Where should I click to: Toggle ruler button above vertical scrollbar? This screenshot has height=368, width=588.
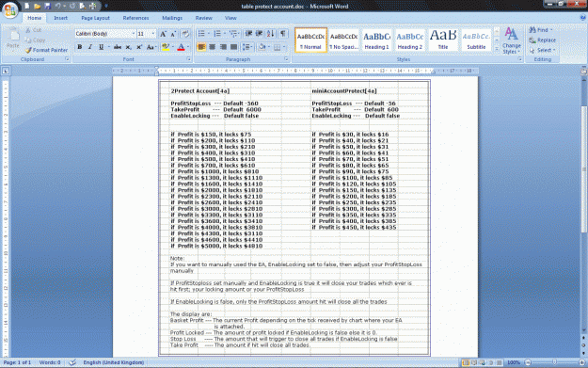click(x=584, y=71)
